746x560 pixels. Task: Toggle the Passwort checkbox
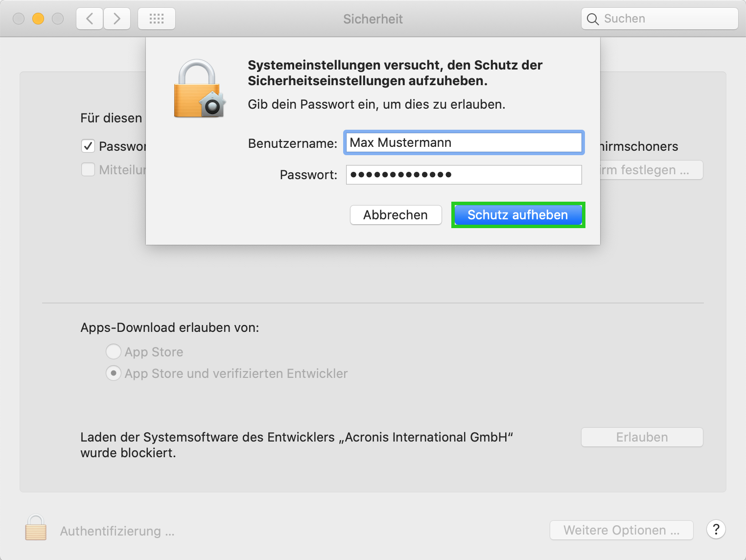click(88, 146)
